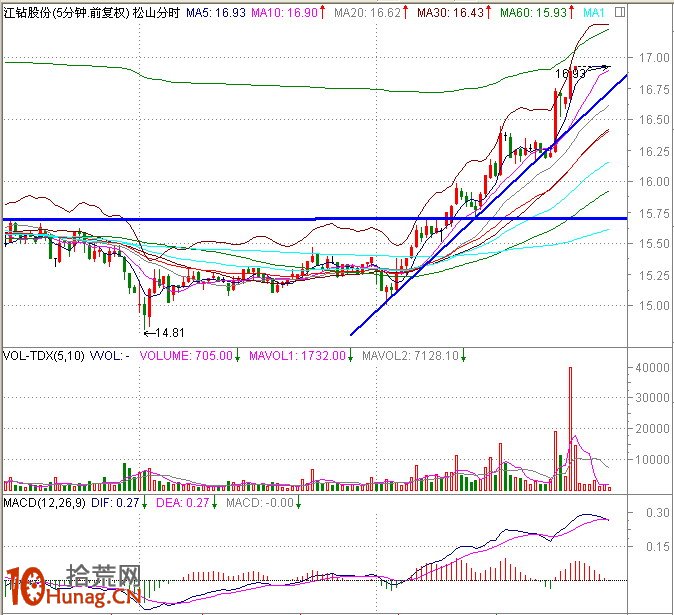Viewport: 674px width, 615px height.
Task: Click the 15.50 price axis label
Action: [654, 243]
